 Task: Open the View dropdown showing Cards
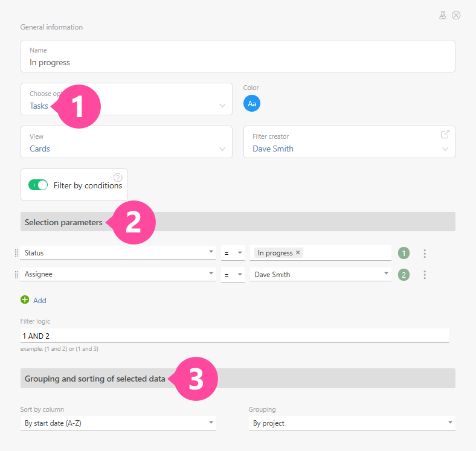coord(126,142)
